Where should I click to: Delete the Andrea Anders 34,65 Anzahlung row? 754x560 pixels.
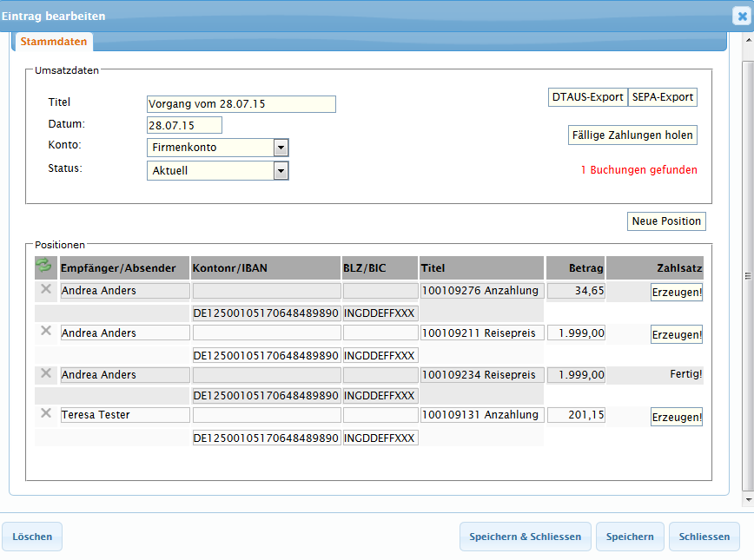[x=46, y=289]
